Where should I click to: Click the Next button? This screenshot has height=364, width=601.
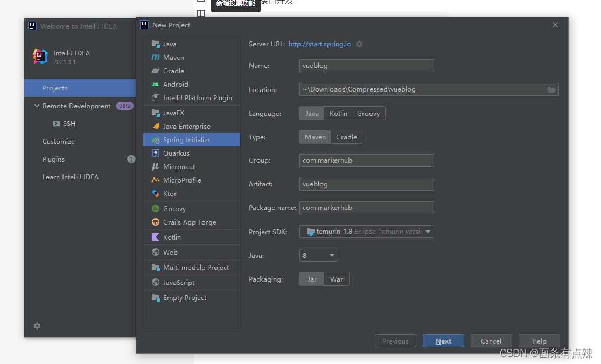(443, 341)
